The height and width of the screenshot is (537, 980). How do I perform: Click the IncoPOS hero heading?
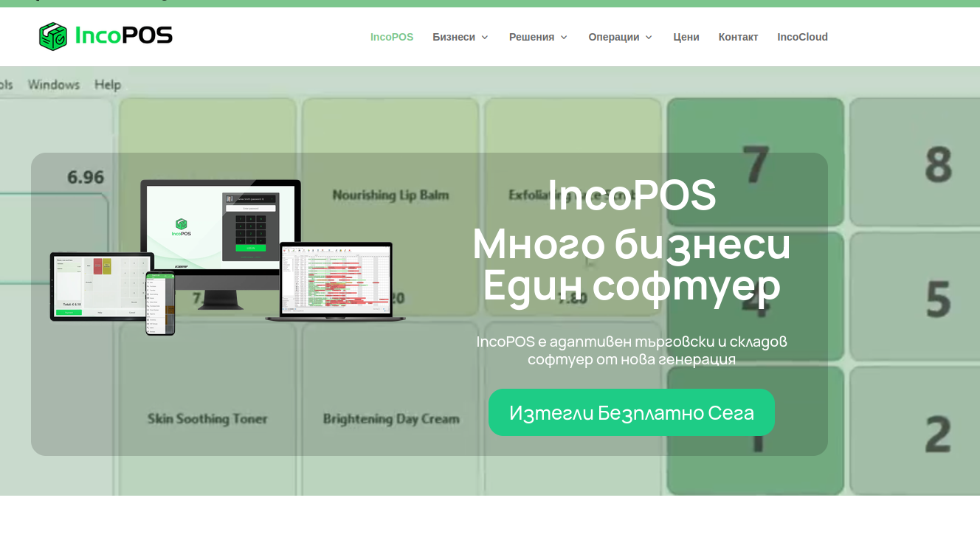[x=632, y=195]
